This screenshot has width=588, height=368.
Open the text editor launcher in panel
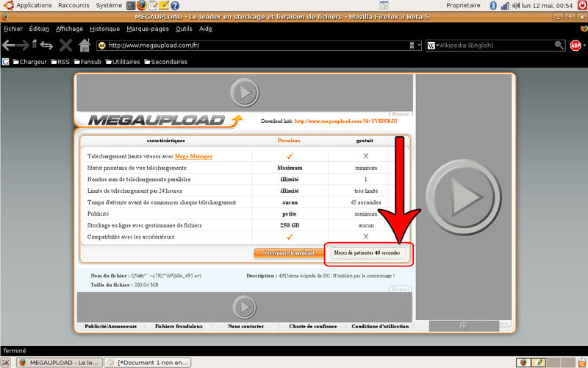coord(153,5)
